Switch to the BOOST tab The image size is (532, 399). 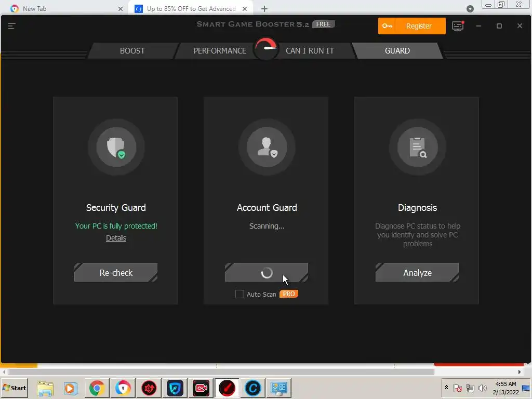[132, 50]
